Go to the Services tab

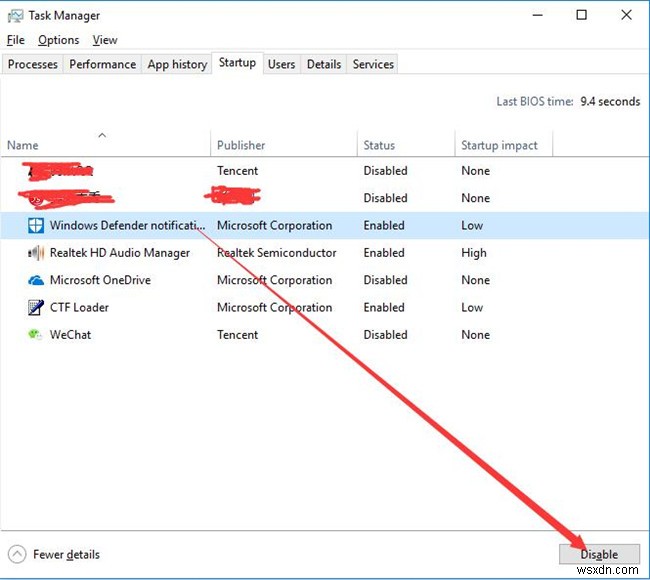click(373, 64)
